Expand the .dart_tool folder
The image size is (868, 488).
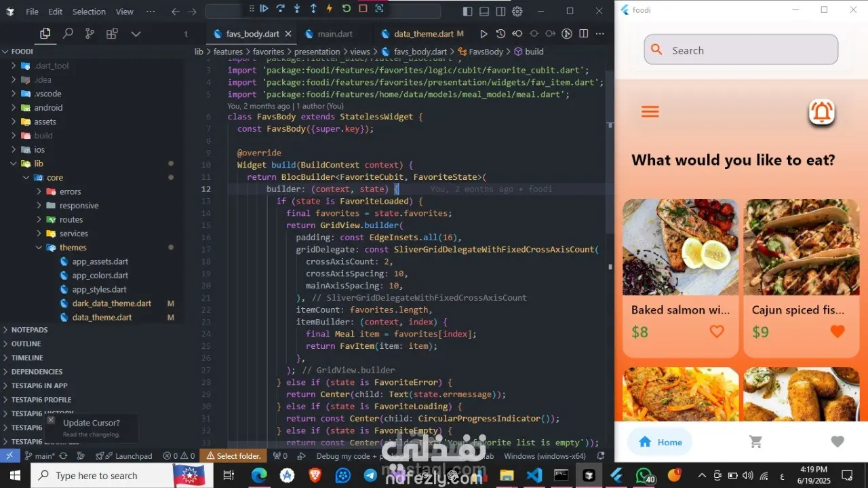tap(52, 66)
